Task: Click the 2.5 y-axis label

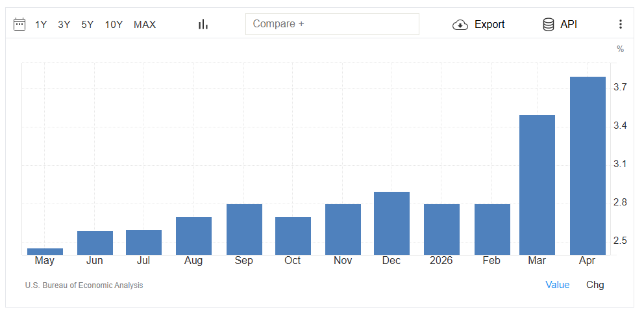Action: point(620,241)
